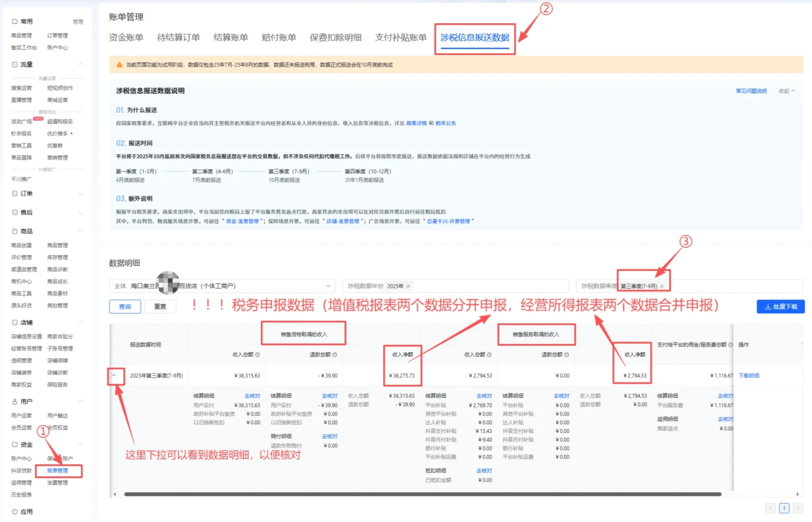
Task: Click the 资金 section icon in the sidebar
Action: point(14,444)
